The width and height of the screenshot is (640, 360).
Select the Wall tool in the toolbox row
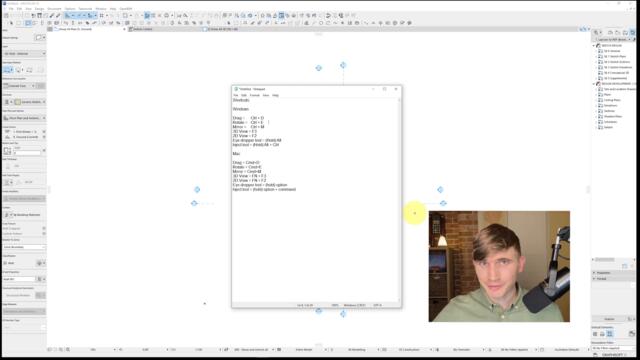(28, 23)
